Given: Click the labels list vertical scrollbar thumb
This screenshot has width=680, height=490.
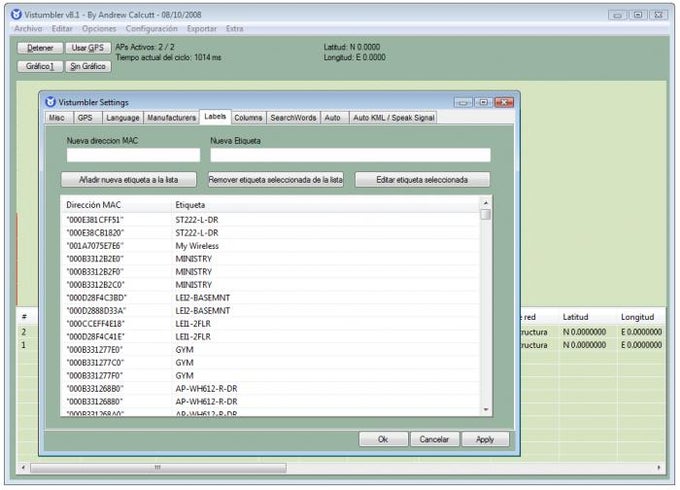Looking at the screenshot, I should click(486, 214).
